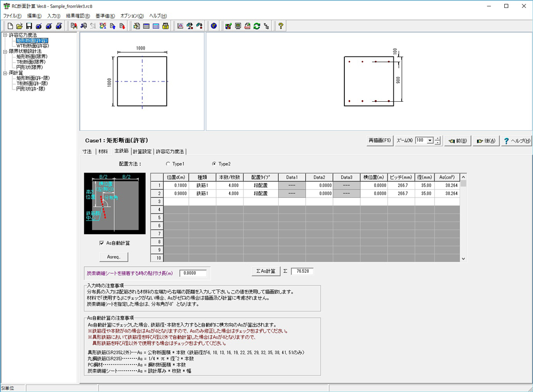
Task: Click the Σ total field showing 76.528
Action: 302,271
